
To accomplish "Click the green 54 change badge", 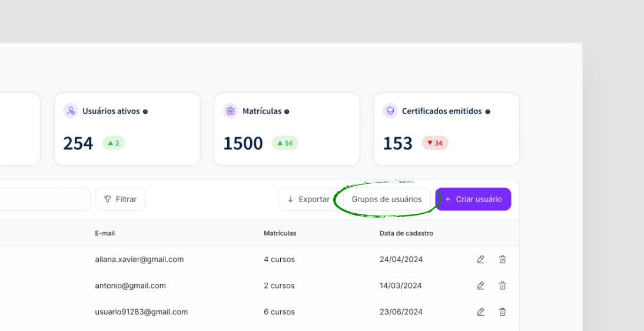I will (285, 143).
